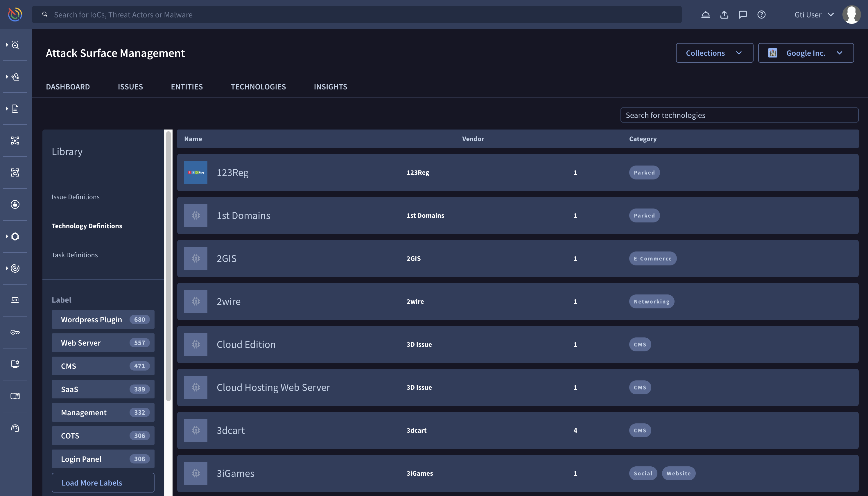Open the Cloud Edition technology row
This screenshot has width=868, height=496.
pos(517,344)
